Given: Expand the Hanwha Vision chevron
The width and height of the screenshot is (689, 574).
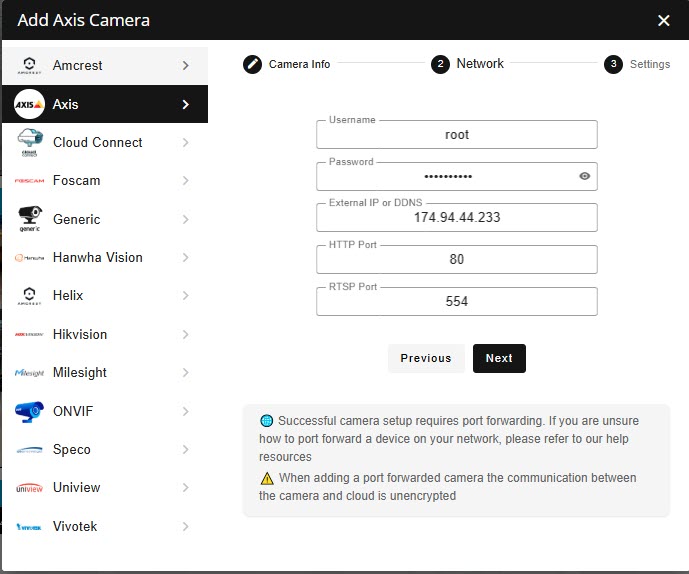Looking at the screenshot, I should tap(186, 258).
